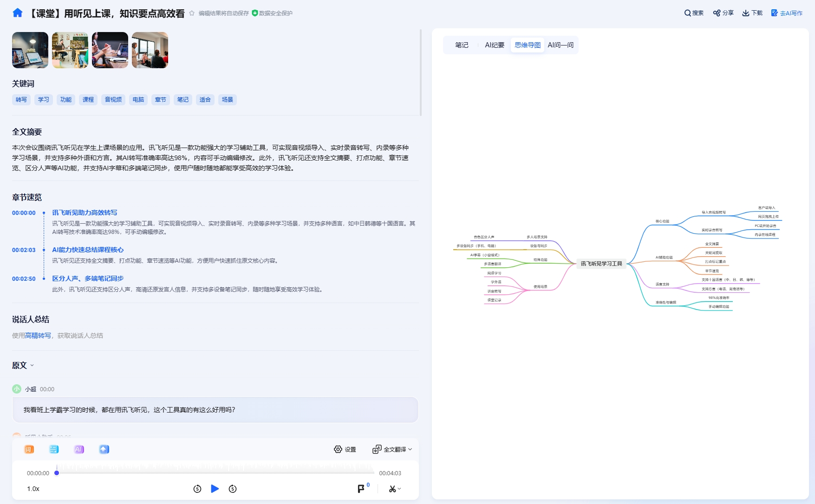Select the 核心功能 mind map node
The width and height of the screenshot is (815, 504).
click(662, 221)
